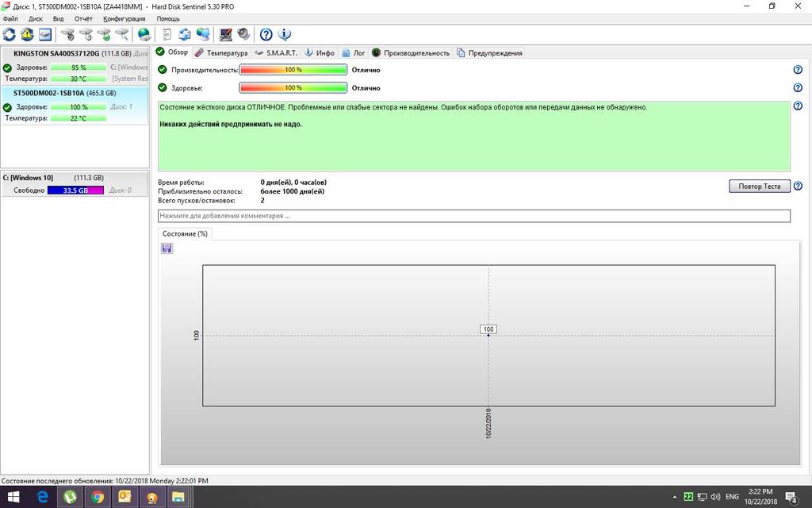812x508 pixels.
Task: Click the Kingston 95 % health bar
Action: (x=79, y=67)
